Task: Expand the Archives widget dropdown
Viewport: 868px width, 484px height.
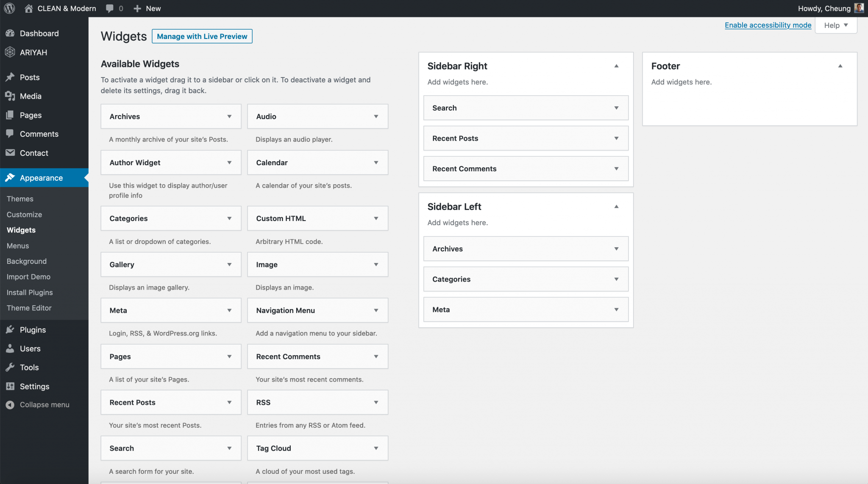Action: 229,117
